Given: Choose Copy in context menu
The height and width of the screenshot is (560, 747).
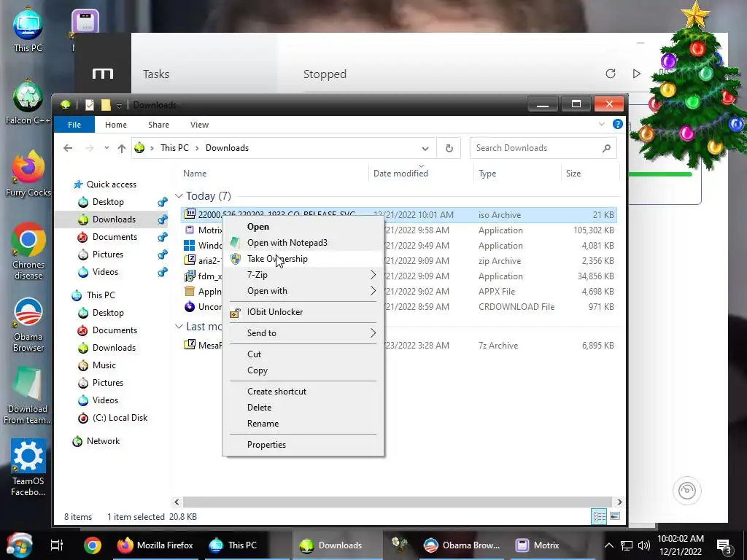Looking at the screenshot, I should coord(303,370).
